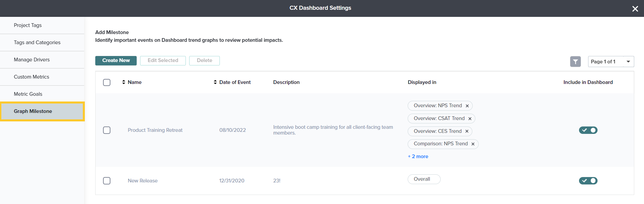Click the Create New button
This screenshot has height=204, width=644.
[x=116, y=60]
